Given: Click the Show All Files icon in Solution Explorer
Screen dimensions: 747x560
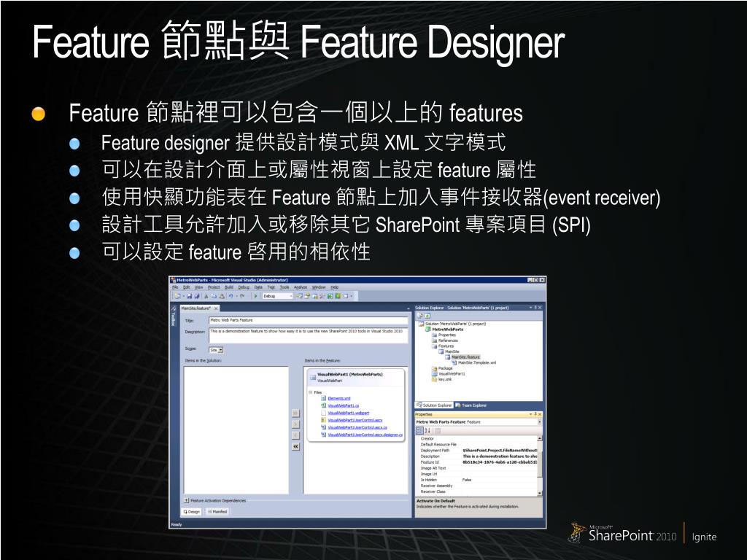Looking at the screenshot, I should [427, 316].
